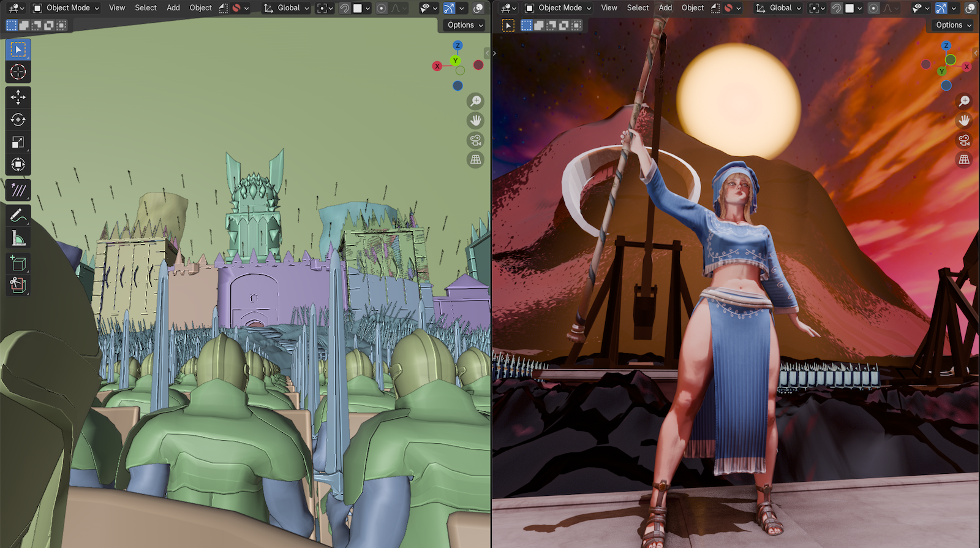The height and width of the screenshot is (548, 980).
Task: Click the extra objects tool below Add Cube
Action: 18,285
